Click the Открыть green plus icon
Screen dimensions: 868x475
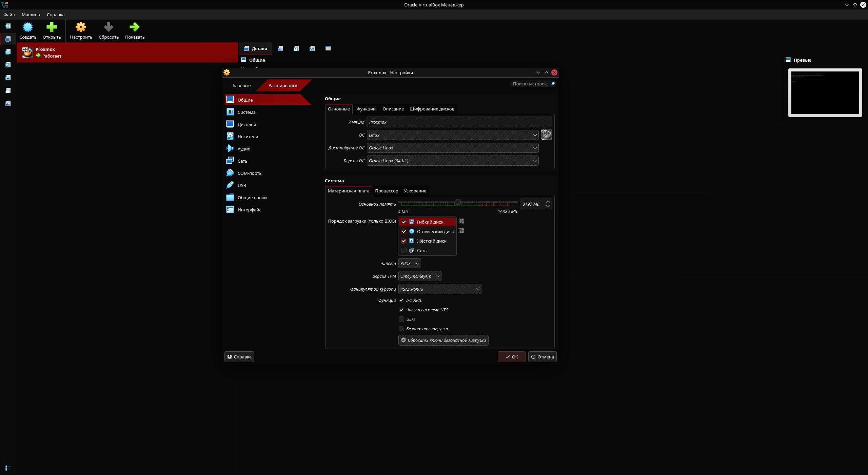click(52, 27)
